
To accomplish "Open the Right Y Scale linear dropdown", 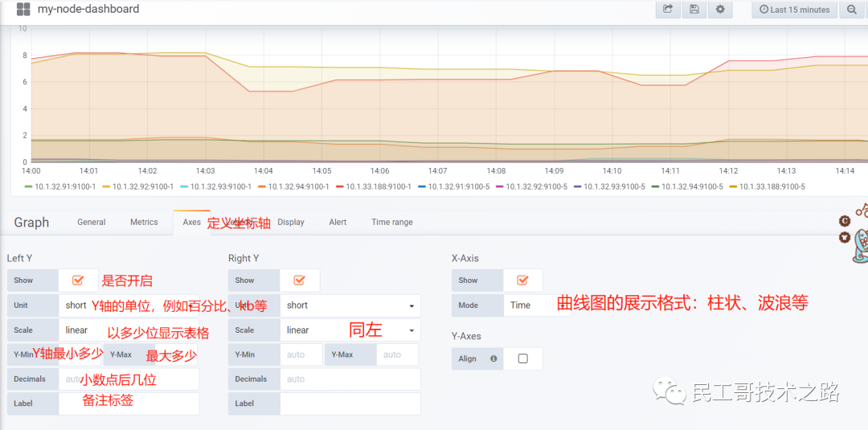I will coord(350,330).
